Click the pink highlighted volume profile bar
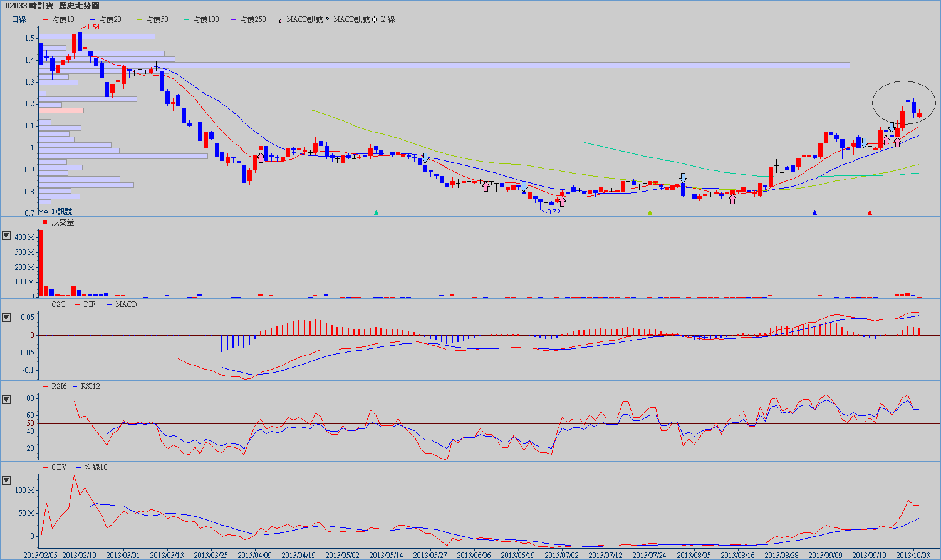The image size is (941, 560). (x=61, y=111)
